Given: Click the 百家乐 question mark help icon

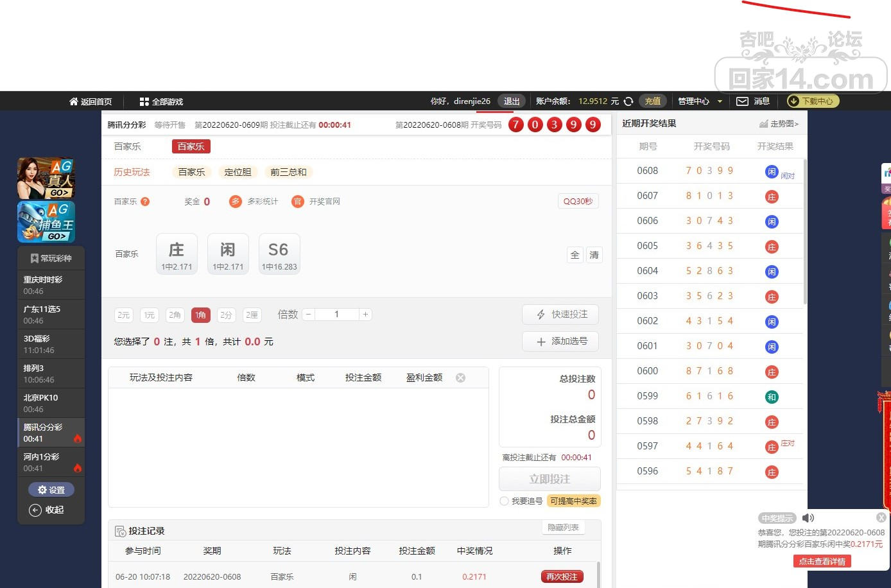Looking at the screenshot, I should click(145, 202).
